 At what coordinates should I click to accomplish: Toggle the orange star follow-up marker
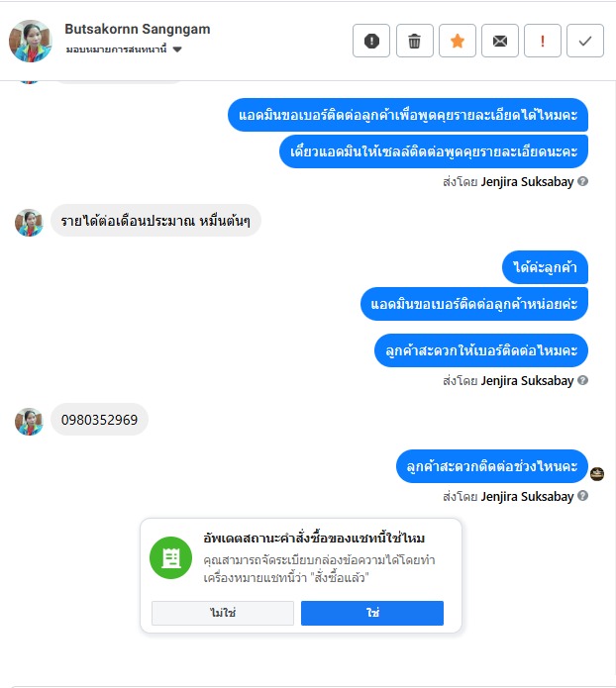click(x=458, y=41)
